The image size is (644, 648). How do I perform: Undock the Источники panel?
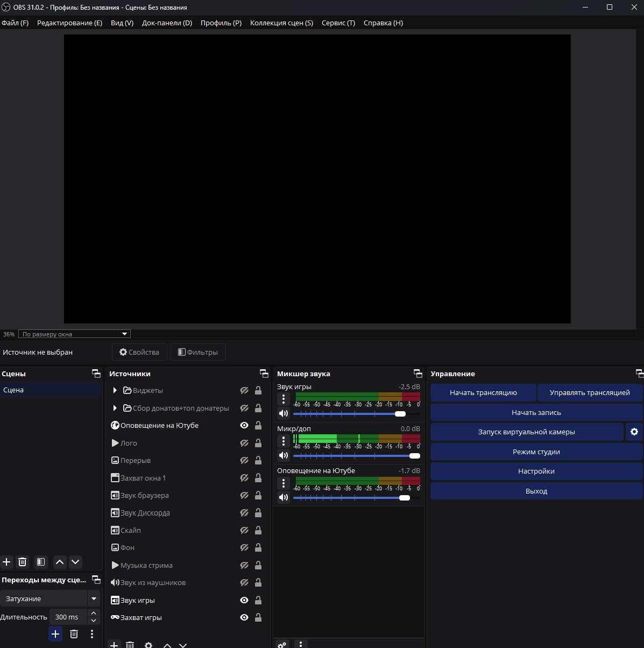(264, 374)
